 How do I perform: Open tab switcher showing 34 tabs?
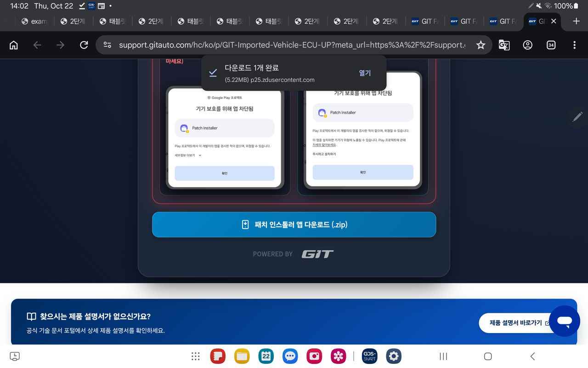coord(551,45)
